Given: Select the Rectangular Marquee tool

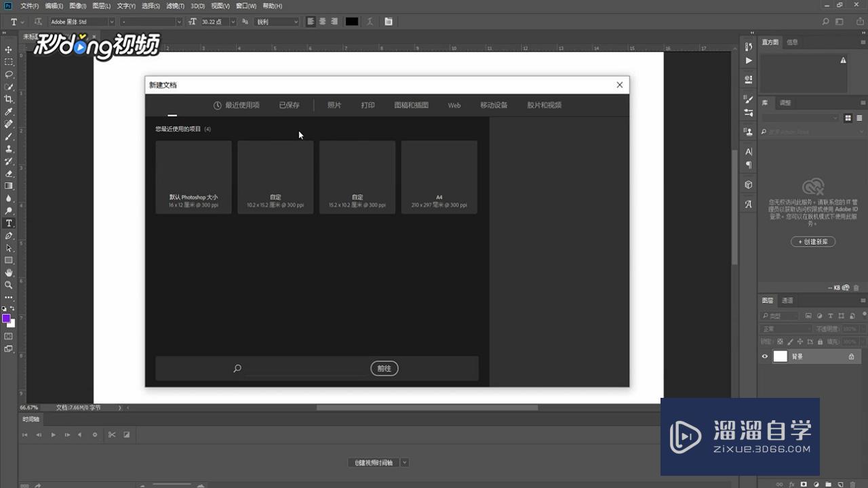Looking at the screenshot, I should [9, 62].
